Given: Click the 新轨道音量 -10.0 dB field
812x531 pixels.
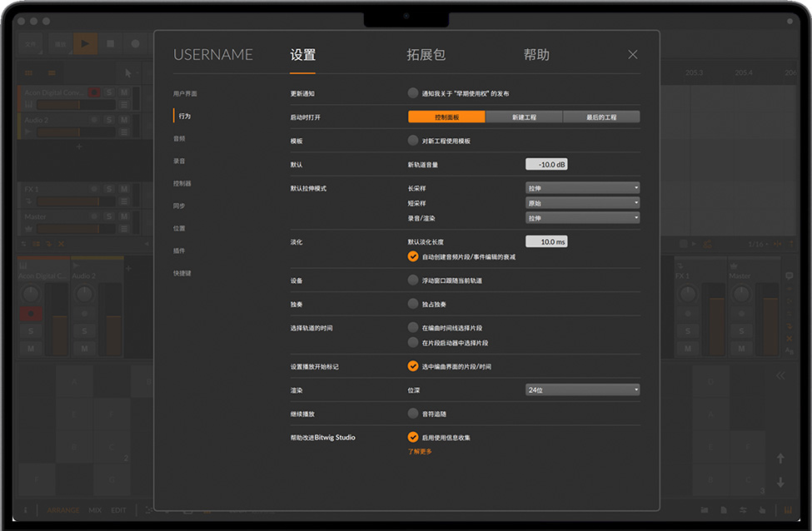Looking at the screenshot, I should (x=546, y=165).
